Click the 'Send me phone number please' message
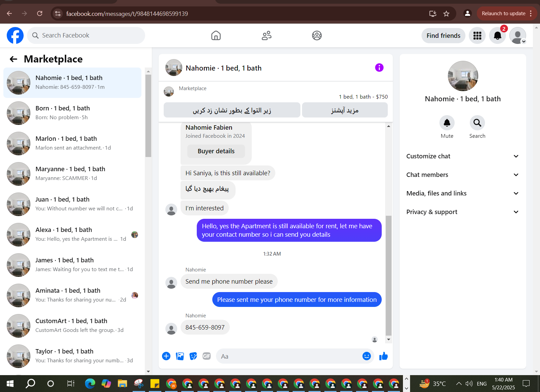 (229, 282)
